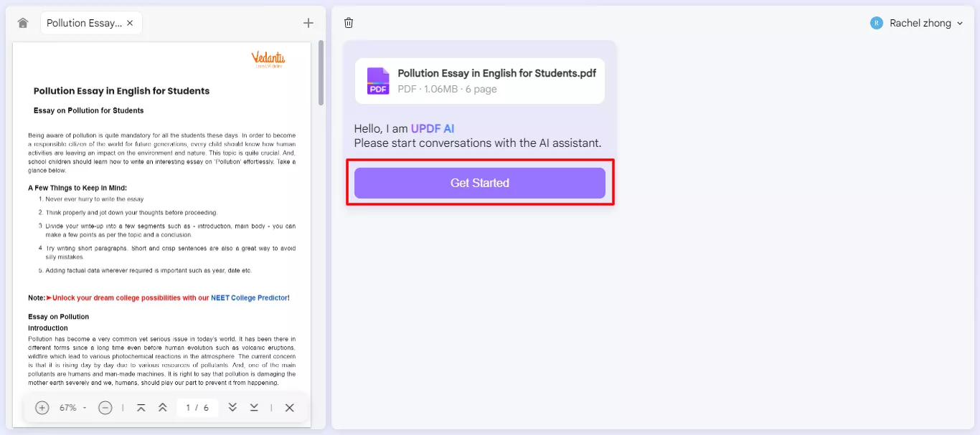Click the document title Pollution Essay heading
This screenshot has height=435, width=980.
tap(121, 91)
